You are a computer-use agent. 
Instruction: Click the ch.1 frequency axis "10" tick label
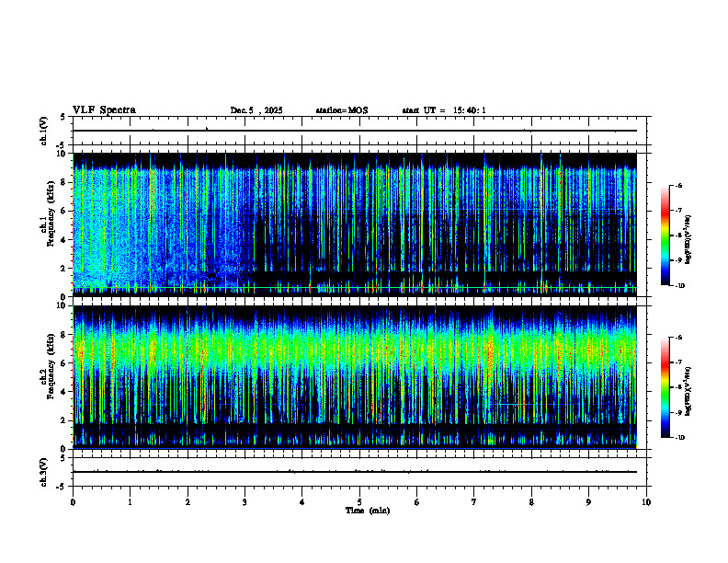click(62, 154)
